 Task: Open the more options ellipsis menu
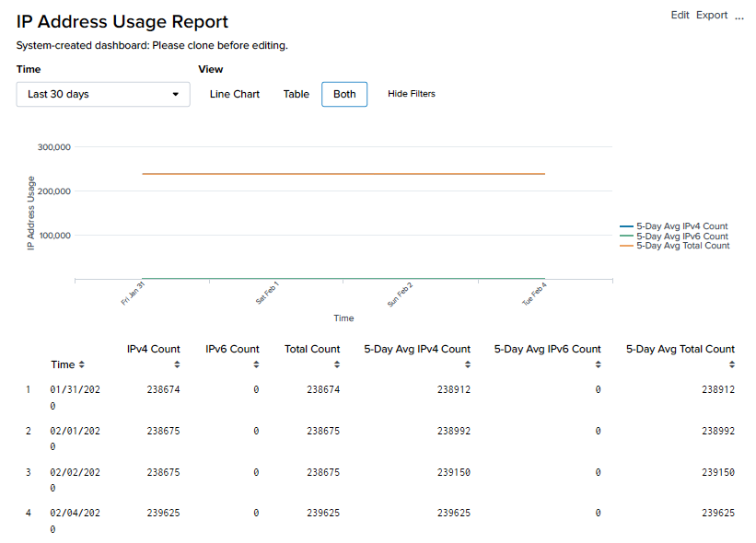pos(739,16)
